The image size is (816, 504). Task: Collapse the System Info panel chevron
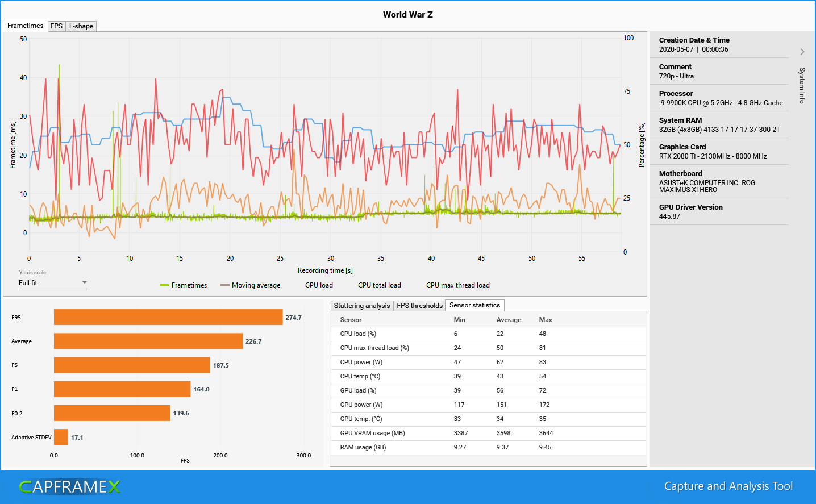802,52
